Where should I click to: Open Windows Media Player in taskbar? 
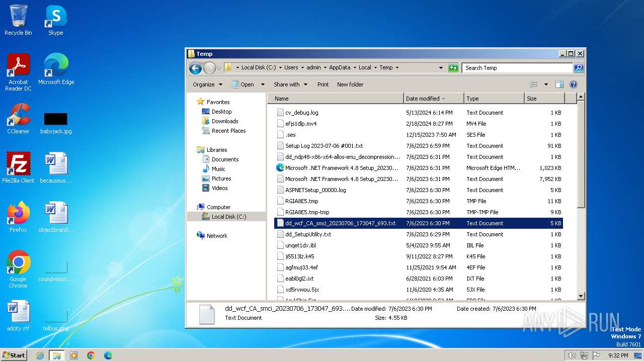(x=74, y=355)
